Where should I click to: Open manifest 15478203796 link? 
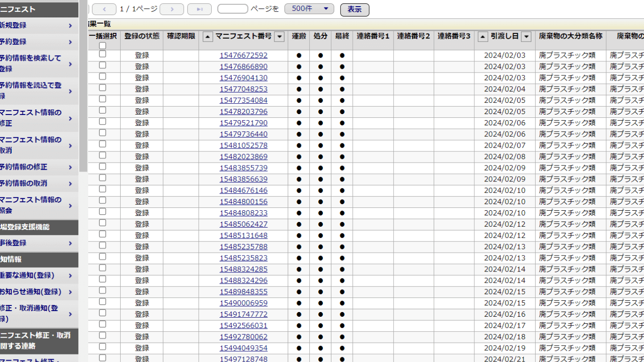pyautogui.click(x=243, y=112)
